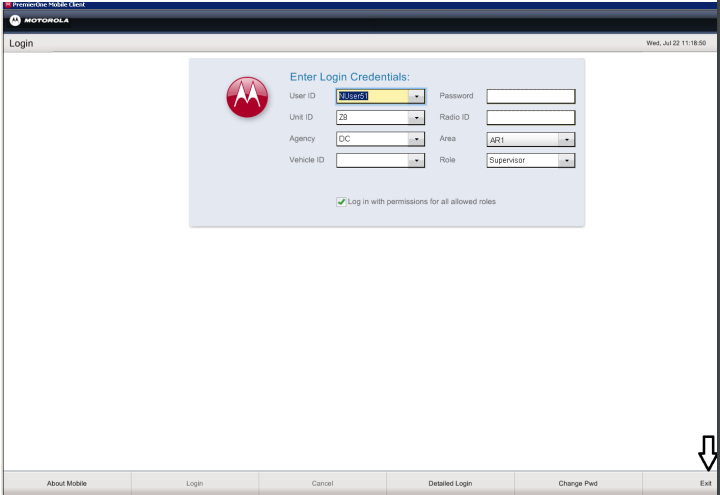Click the Cancel button in bottom bar
The image size is (720, 495).
322,483
